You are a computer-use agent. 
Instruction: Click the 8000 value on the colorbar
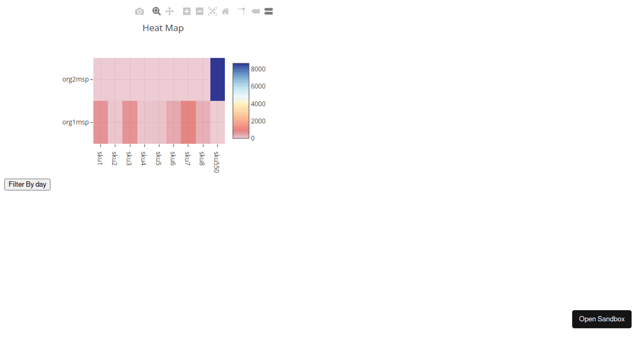(x=258, y=69)
